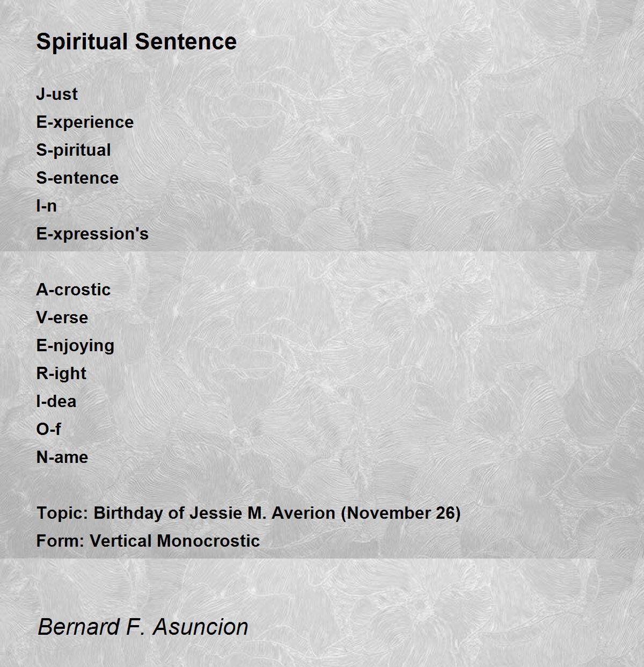
Task: Click the title 'Spiritual Sentence'
Action: (x=136, y=41)
